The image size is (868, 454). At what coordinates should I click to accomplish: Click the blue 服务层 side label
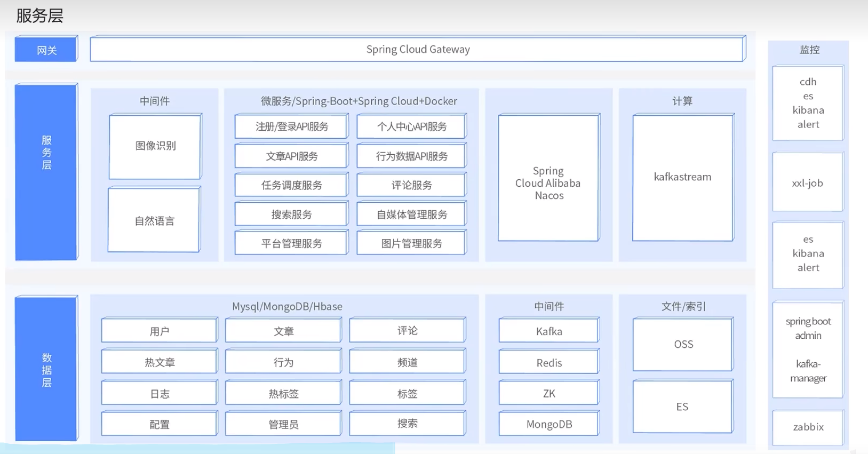coord(46,172)
